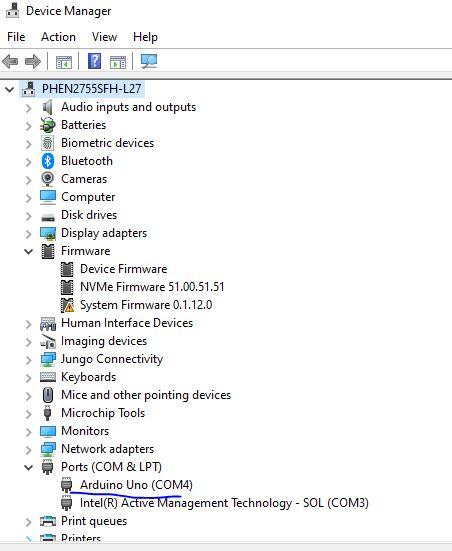Click the action pane toolbar icon beside Help icon

[118, 63]
